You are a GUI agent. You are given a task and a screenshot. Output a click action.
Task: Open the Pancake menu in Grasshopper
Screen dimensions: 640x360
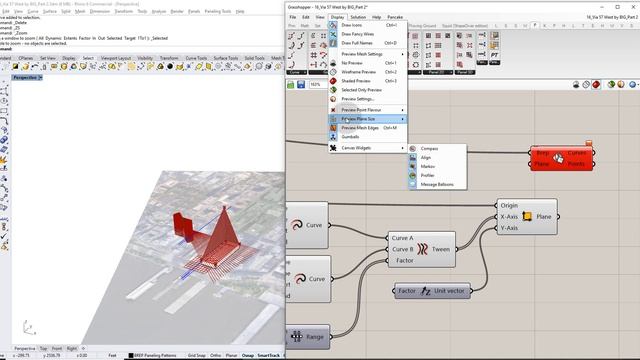coord(395,17)
